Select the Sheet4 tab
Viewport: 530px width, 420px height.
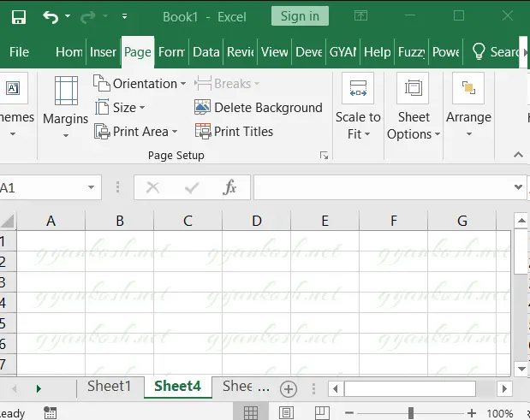(178, 387)
